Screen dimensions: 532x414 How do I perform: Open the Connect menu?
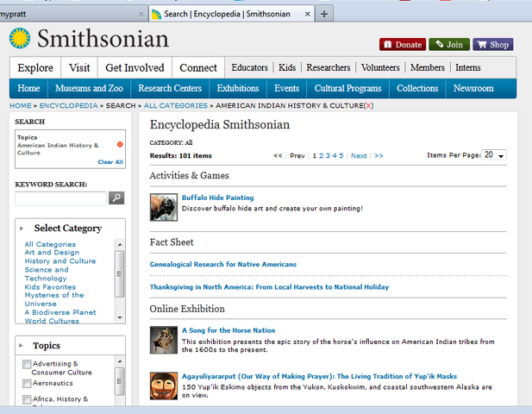point(198,68)
